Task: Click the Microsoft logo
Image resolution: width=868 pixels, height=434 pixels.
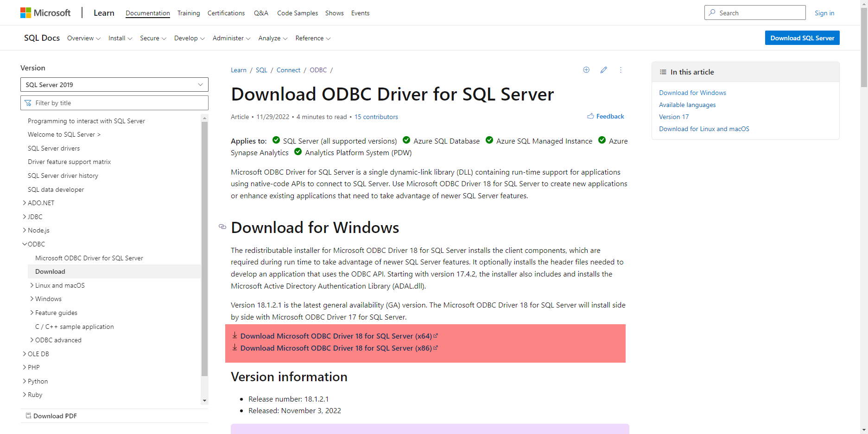Action: tap(45, 13)
